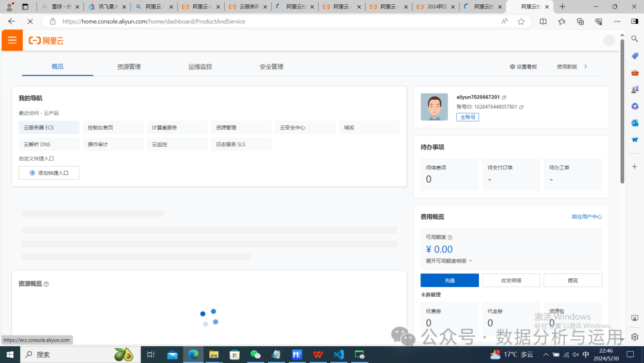The image size is (644, 363).
Task: Open 计算巢服务 shortcut
Action: [177, 127]
